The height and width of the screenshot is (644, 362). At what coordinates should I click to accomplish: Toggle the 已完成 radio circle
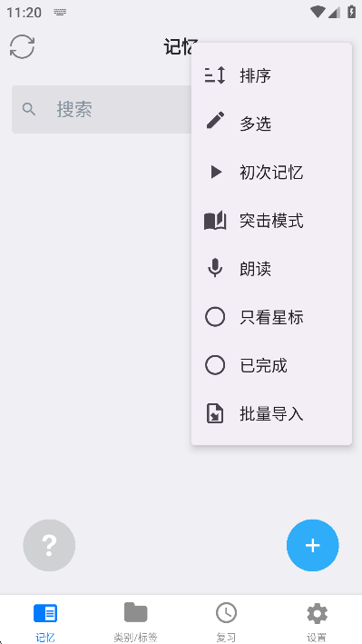215,365
